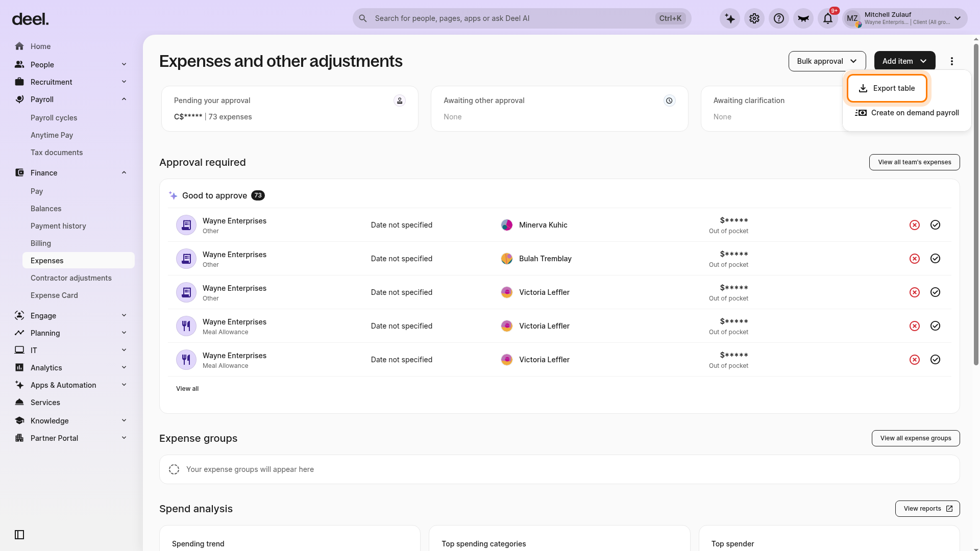Click the Pending your approval stamp icon
This screenshot has height=551, width=980.
pyautogui.click(x=400, y=101)
